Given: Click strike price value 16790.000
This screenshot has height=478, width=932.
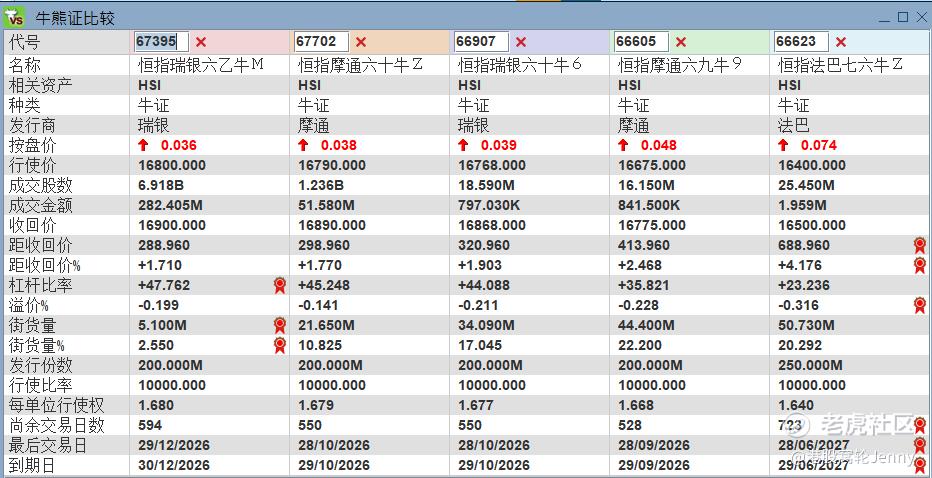Looking at the screenshot, I should coord(332,165).
